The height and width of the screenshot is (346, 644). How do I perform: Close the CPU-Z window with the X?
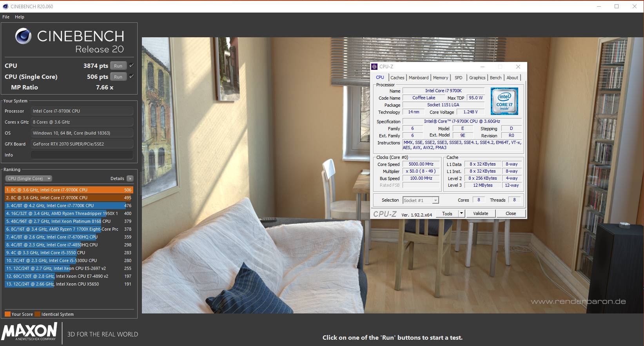(518, 67)
